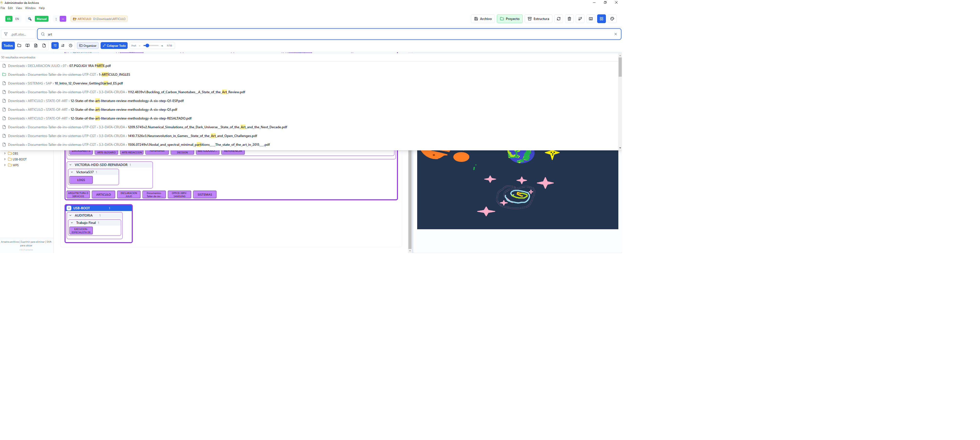The image size is (980, 440).
Task: Toggle the Manual mode button
Action: tap(41, 19)
